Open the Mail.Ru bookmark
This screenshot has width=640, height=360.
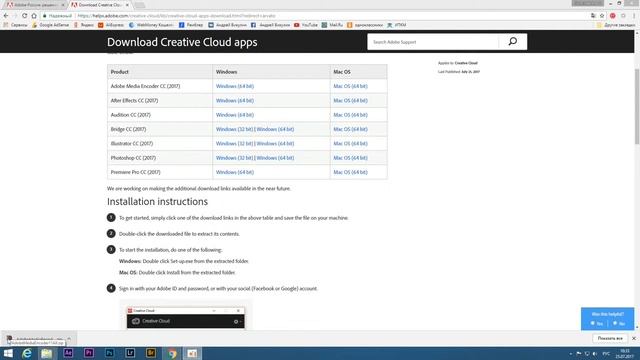pyautogui.click(x=332, y=25)
